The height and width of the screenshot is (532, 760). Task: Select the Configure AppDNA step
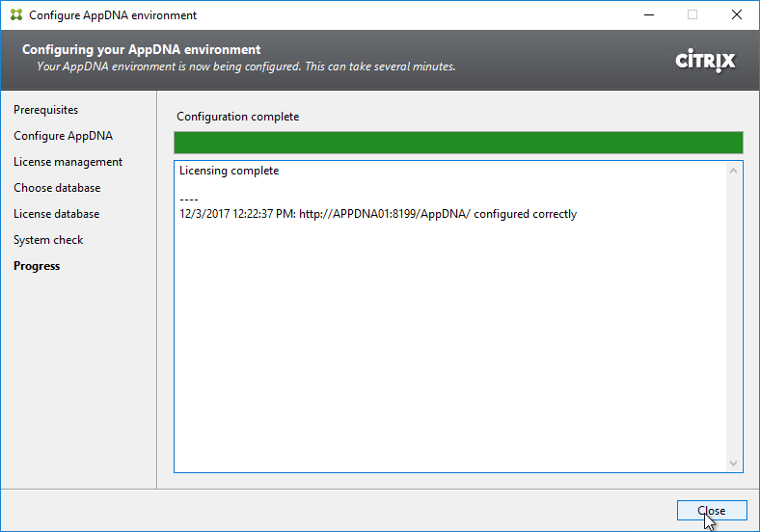pyautogui.click(x=63, y=136)
